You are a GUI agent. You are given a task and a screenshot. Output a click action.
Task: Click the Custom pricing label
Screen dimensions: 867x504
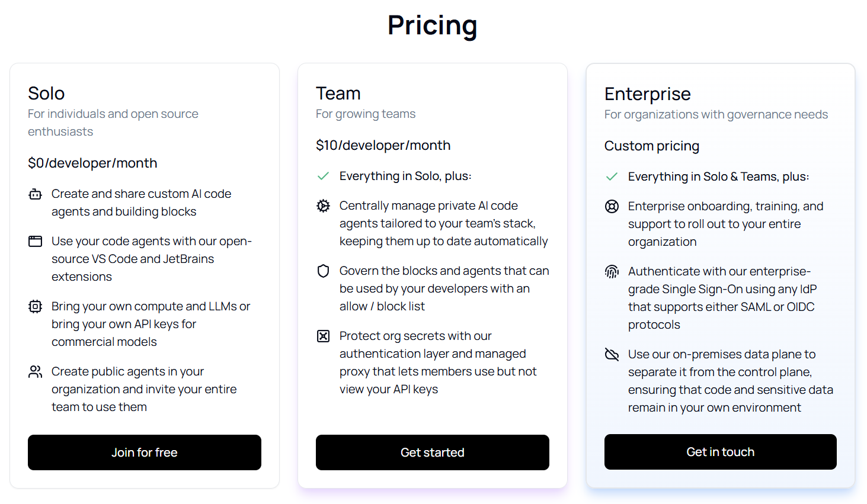pos(652,146)
